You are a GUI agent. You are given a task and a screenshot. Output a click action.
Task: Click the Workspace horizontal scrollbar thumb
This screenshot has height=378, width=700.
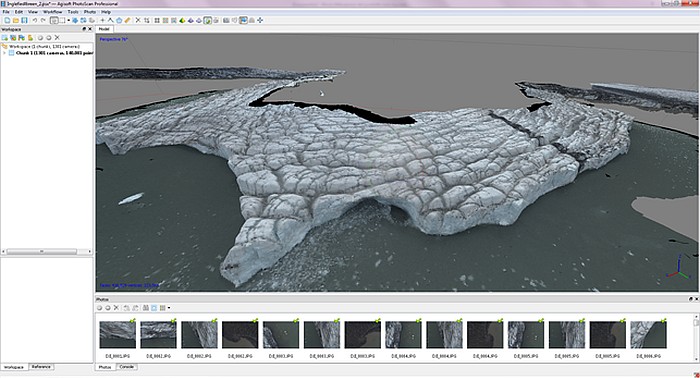42,252
